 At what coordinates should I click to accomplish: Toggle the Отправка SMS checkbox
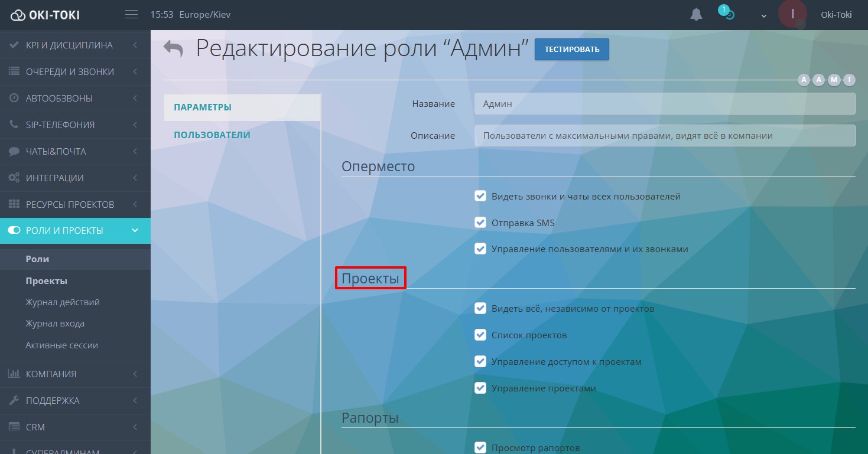480,223
